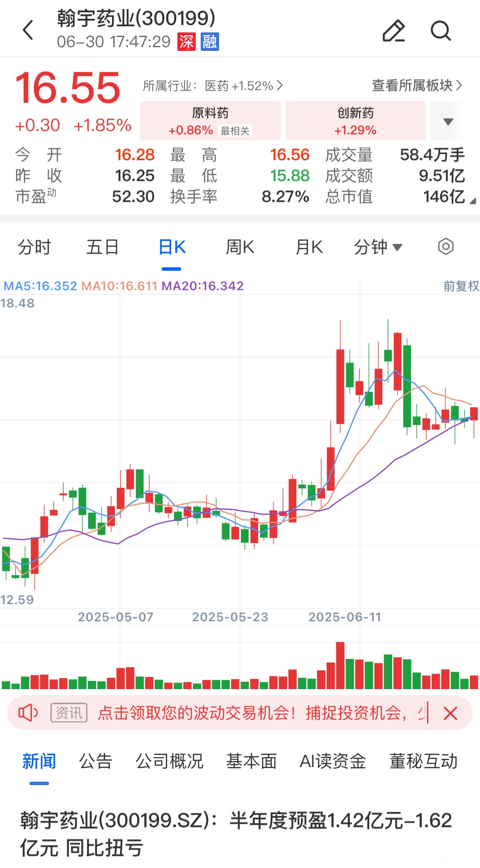
Task: Switch to 分时 chart tab
Action: (x=34, y=247)
